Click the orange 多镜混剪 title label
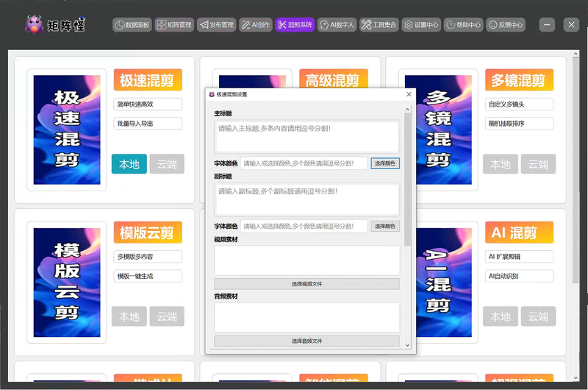The height and width of the screenshot is (390, 588). pos(519,79)
